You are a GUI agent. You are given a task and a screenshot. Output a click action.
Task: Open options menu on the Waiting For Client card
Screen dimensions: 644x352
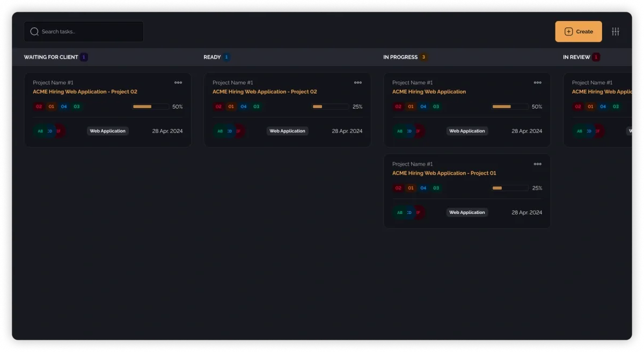click(x=178, y=82)
